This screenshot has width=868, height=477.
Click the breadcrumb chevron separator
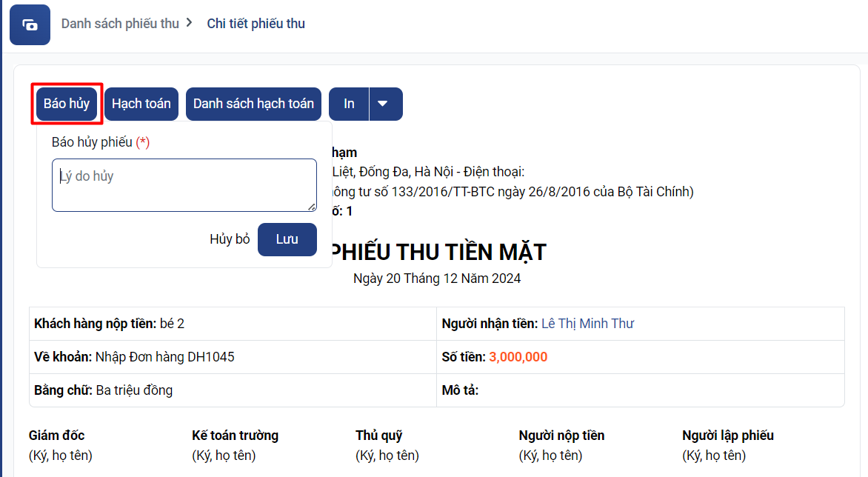click(x=190, y=23)
